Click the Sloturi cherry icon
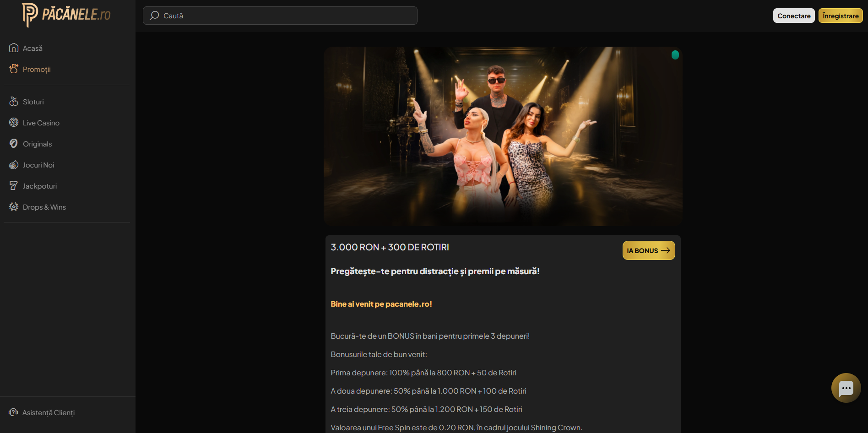Screen dimensions: 868x433 click(14, 101)
